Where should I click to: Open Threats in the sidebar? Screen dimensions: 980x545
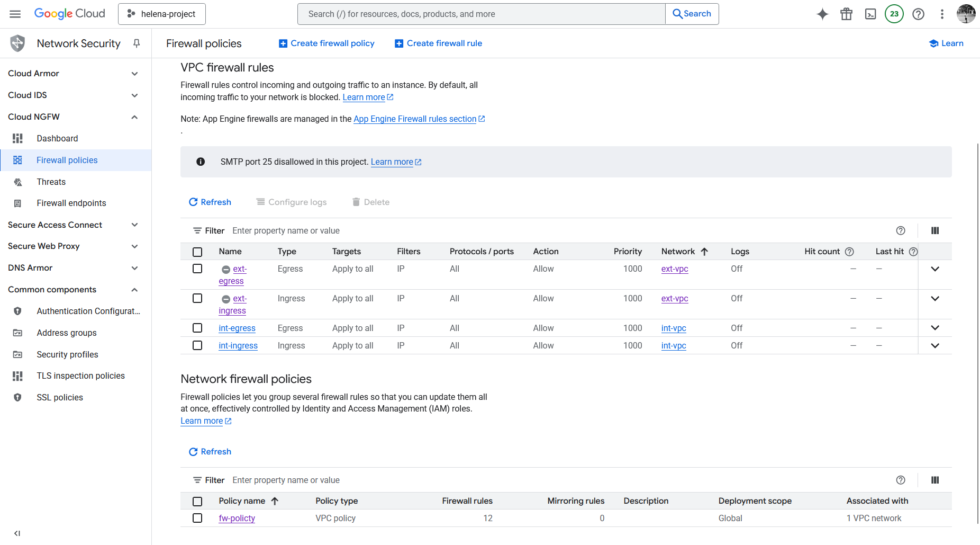(51, 182)
